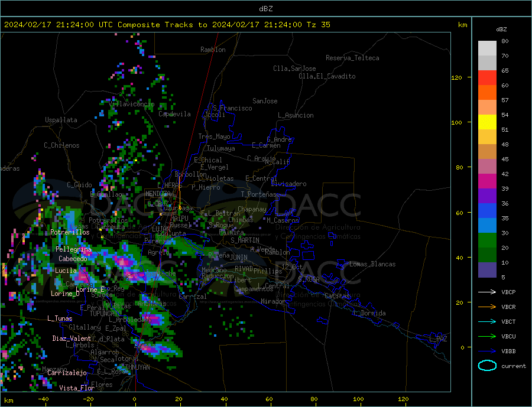532x407 pixels.
Task: Click the 'Mirador' map label
Action: (273, 301)
